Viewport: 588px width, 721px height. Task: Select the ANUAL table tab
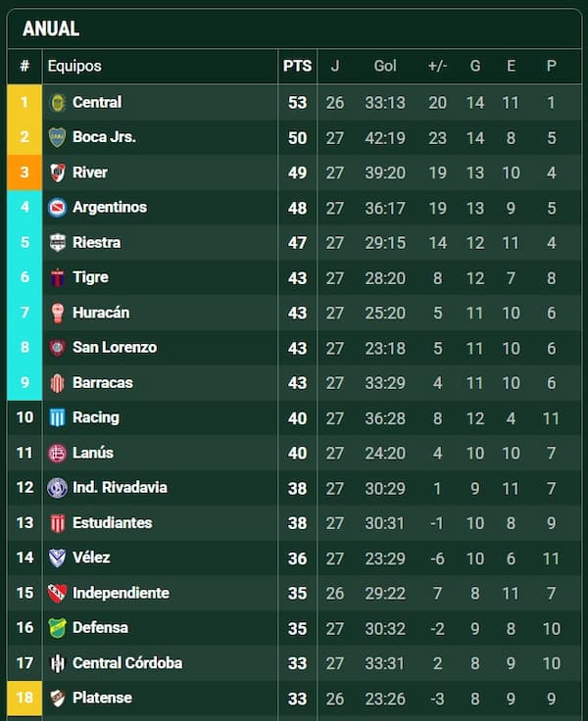click(x=51, y=29)
